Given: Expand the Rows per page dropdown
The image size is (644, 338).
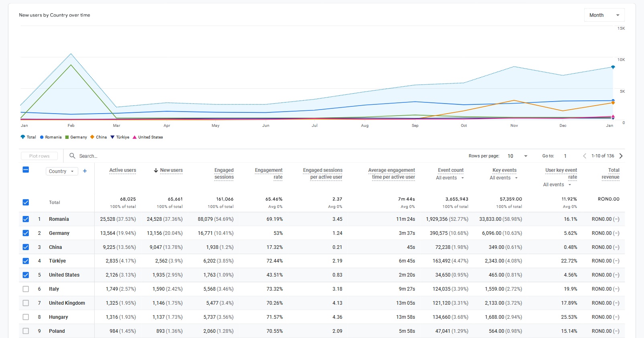Looking at the screenshot, I should [517, 156].
